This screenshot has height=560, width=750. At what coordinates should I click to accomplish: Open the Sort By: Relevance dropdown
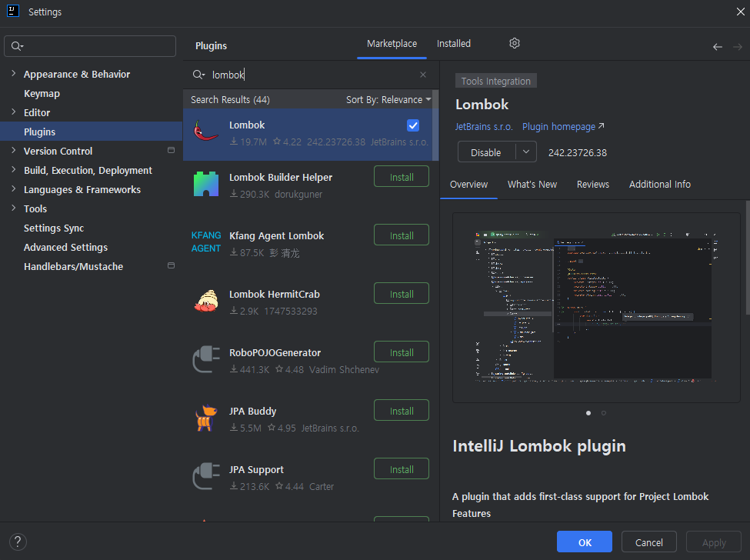388,99
